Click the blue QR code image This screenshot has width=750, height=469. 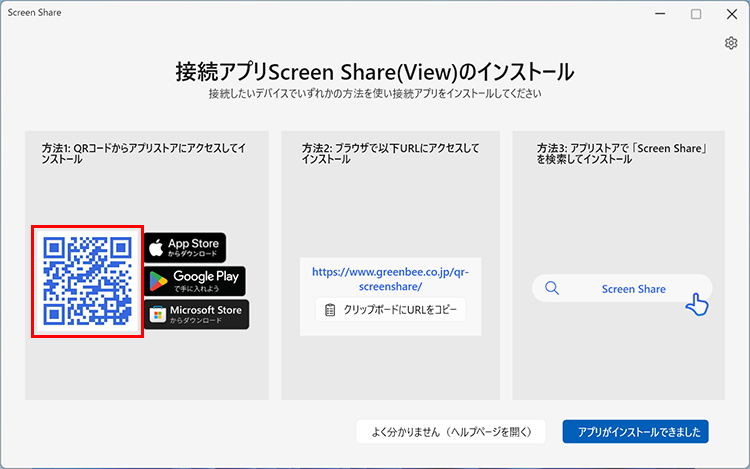coord(87,281)
